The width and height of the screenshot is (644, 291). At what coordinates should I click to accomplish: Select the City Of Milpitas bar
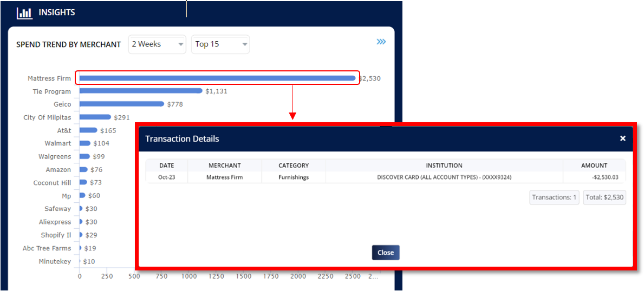coord(95,117)
